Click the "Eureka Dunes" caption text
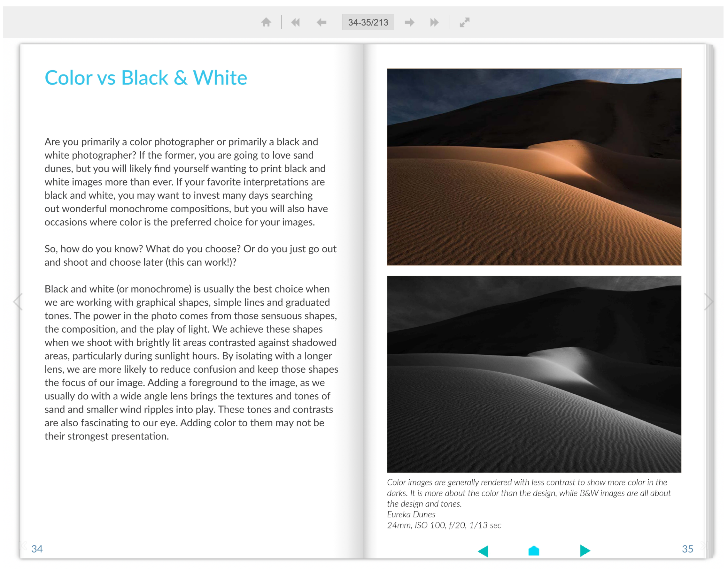The image size is (728, 569). coord(411,514)
